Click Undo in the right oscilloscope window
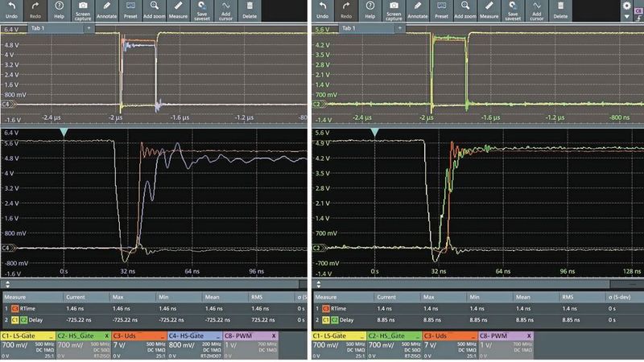The width and height of the screenshot is (644, 362). point(323,10)
